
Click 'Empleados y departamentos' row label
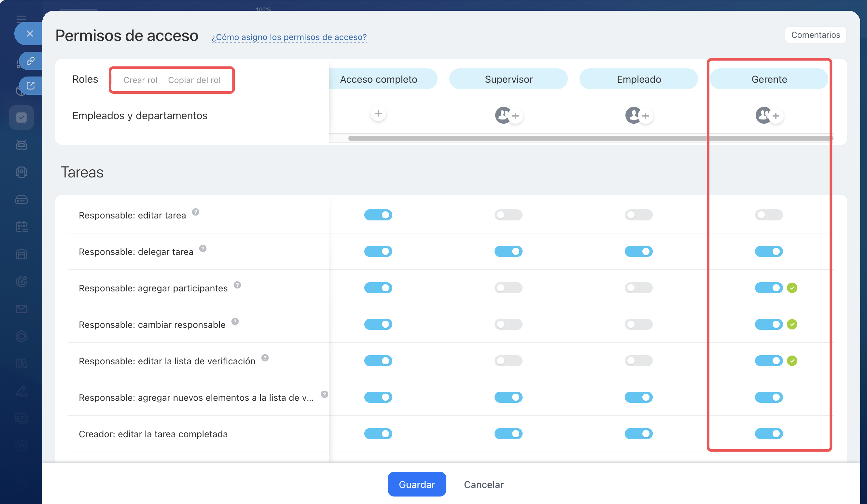pos(140,116)
